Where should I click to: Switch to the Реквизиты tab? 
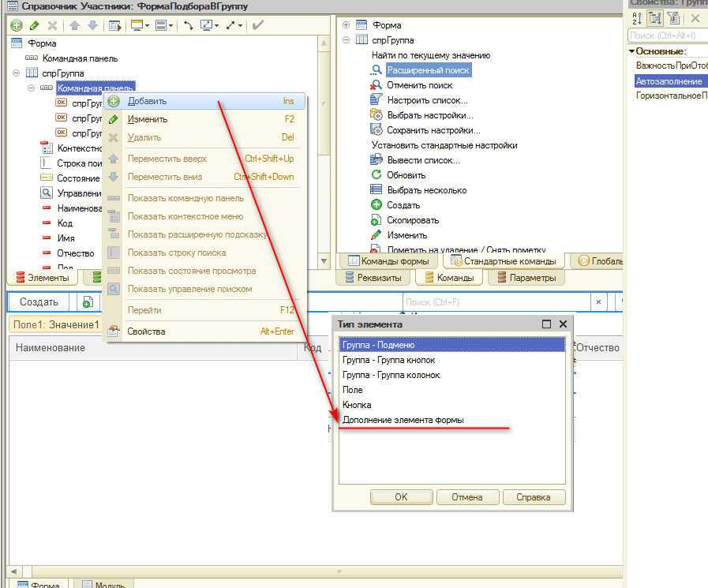[375, 278]
